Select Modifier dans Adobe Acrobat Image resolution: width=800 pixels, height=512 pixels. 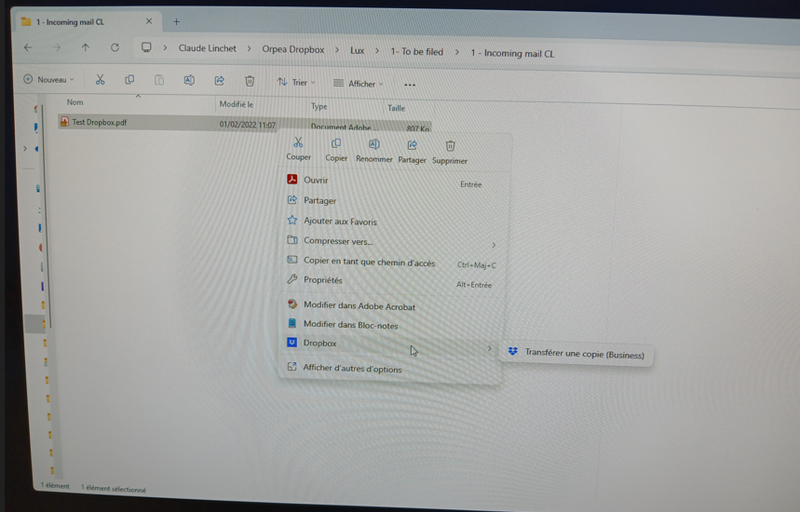point(391,306)
